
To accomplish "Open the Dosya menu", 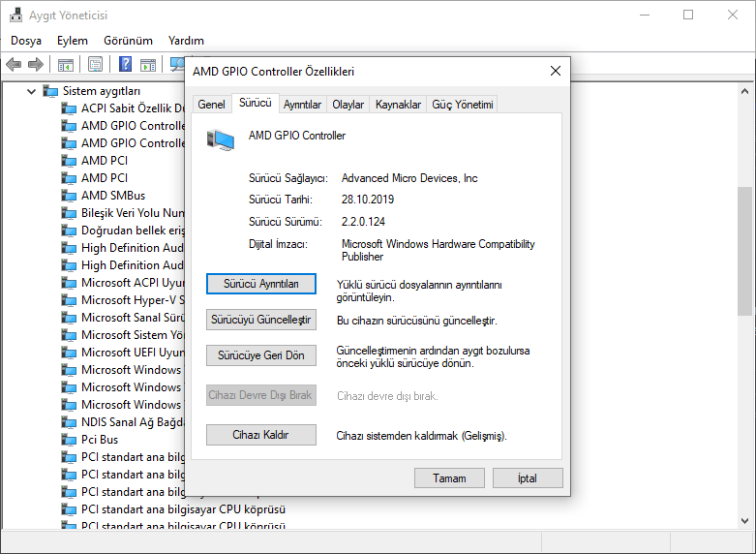I will pos(26,41).
